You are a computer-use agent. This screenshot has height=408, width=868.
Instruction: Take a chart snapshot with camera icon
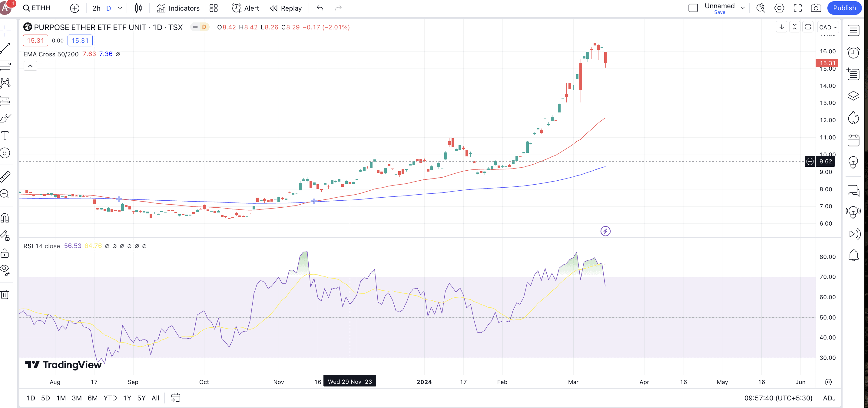(816, 8)
